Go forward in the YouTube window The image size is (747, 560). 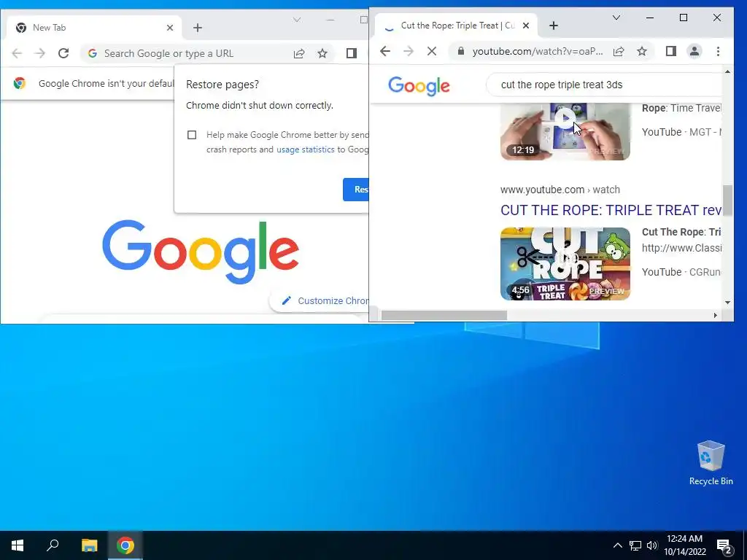click(409, 51)
